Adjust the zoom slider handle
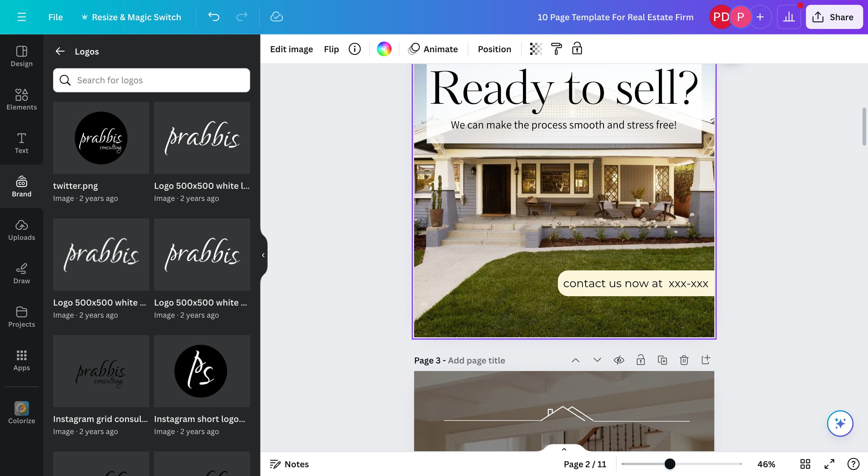This screenshot has width=868, height=476. tap(669, 464)
